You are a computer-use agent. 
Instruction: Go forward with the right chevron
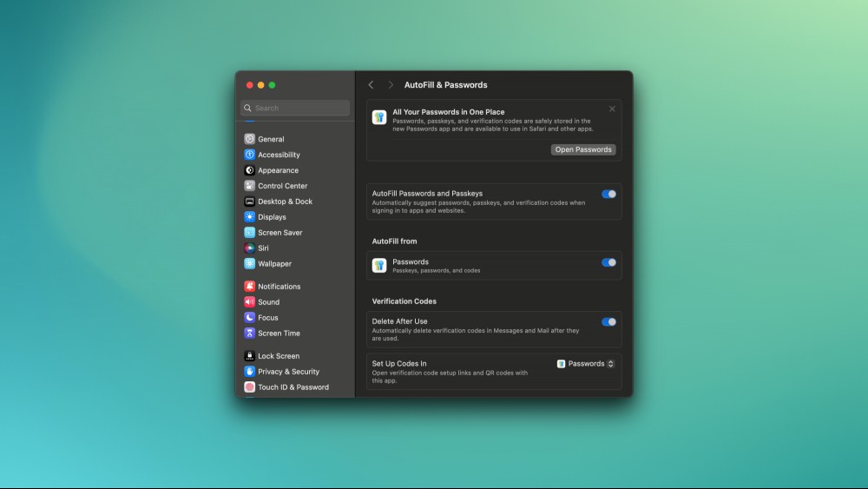391,85
